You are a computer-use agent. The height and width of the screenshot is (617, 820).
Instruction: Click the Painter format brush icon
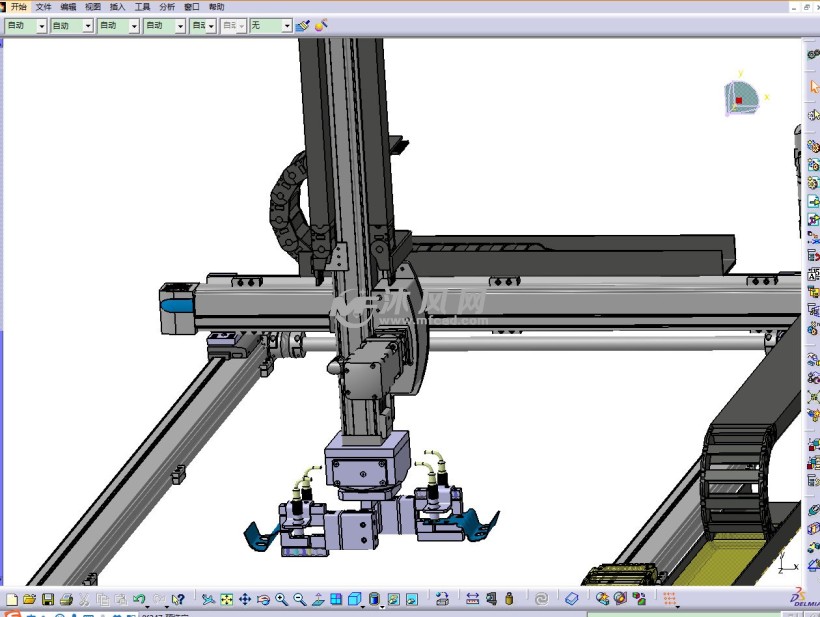click(302, 26)
